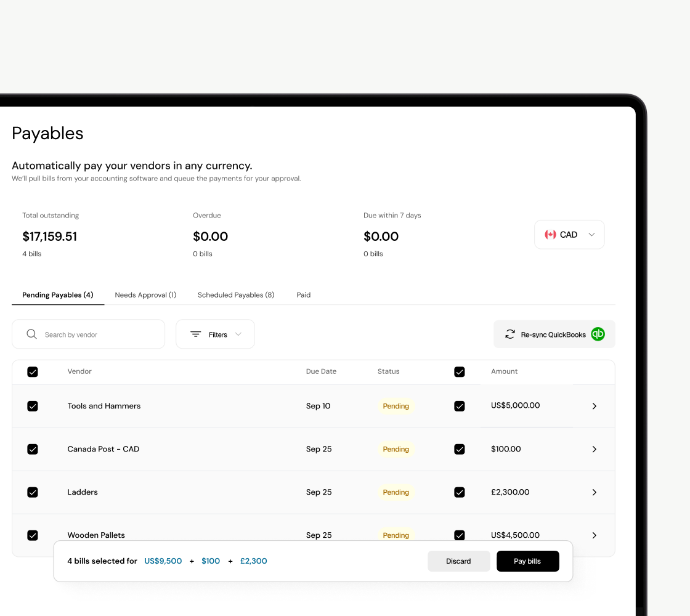Toggle the checkbox beside US$4,500.00

click(460, 535)
